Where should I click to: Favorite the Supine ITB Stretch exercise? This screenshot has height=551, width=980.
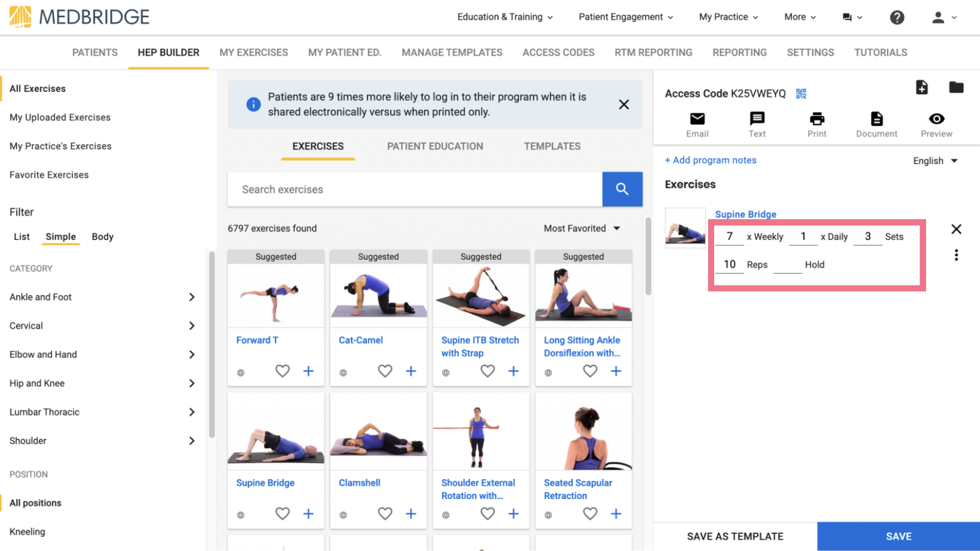tap(488, 371)
